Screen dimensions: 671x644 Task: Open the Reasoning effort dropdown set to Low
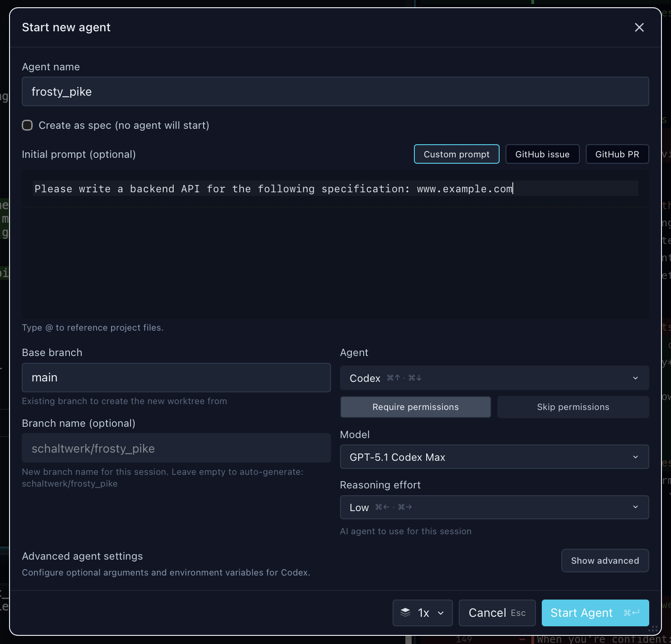click(494, 507)
